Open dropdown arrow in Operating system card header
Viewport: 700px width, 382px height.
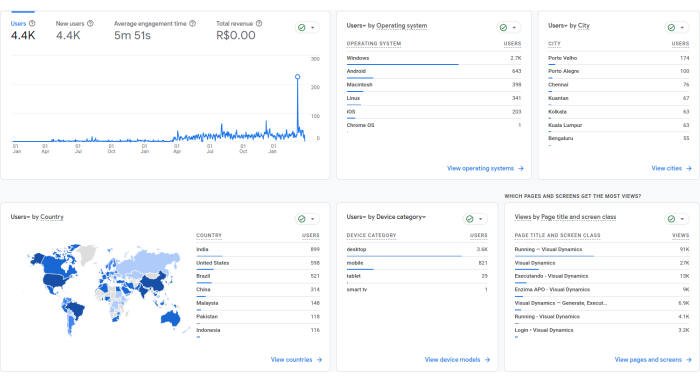(x=514, y=28)
